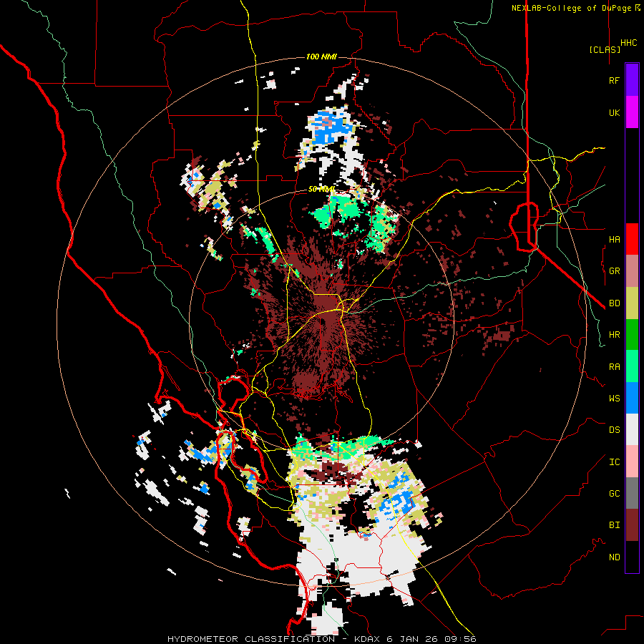Image resolution: width=644 pixels, height=644 pixels.
Task: Click the HHC product label
Action: pyautogui.click(x=628, y=43)
